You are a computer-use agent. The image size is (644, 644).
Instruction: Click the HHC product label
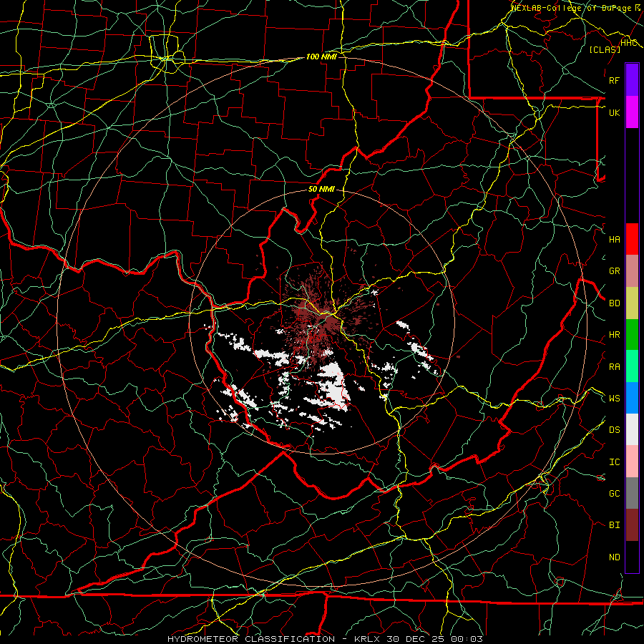(628, 43)
